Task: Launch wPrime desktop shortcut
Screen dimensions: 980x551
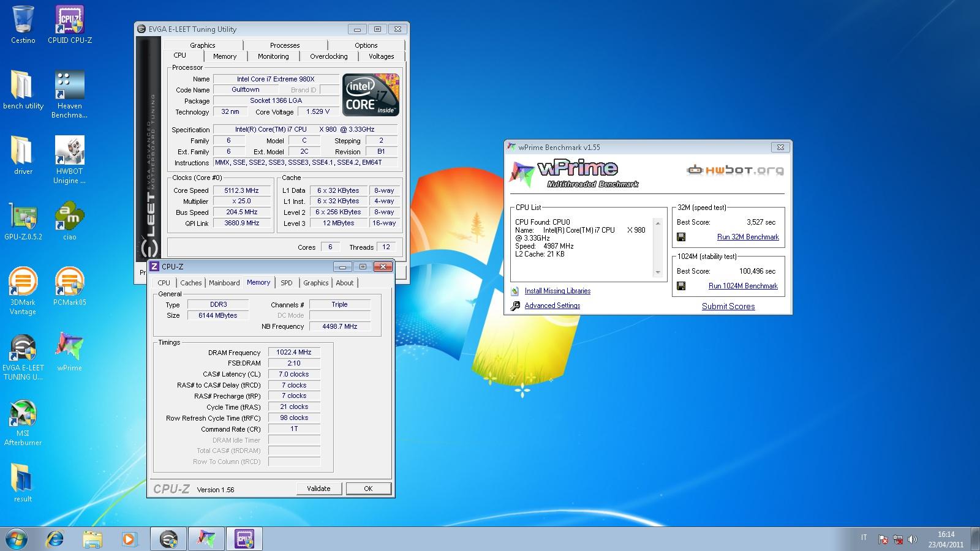Action: pos(70,352)
